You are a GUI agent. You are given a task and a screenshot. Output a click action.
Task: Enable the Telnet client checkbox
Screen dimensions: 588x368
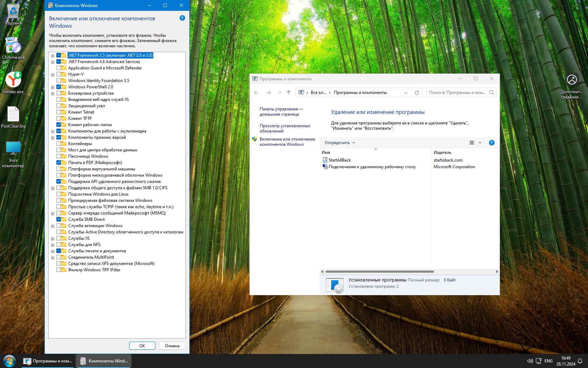click(59, 112)
